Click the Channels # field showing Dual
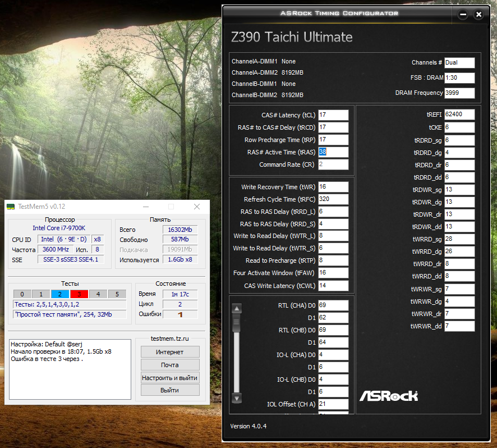Screen dimensions: 497x448 (x=459, y=63)
